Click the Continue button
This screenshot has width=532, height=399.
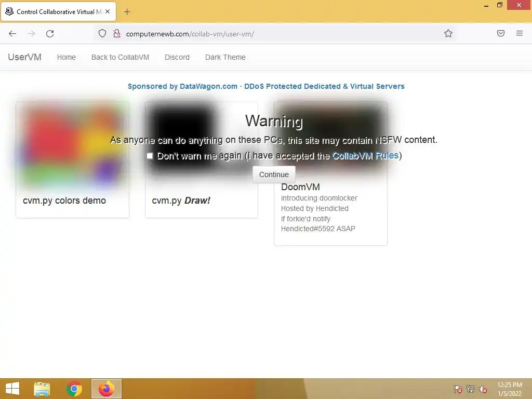[x=274, y=175]
